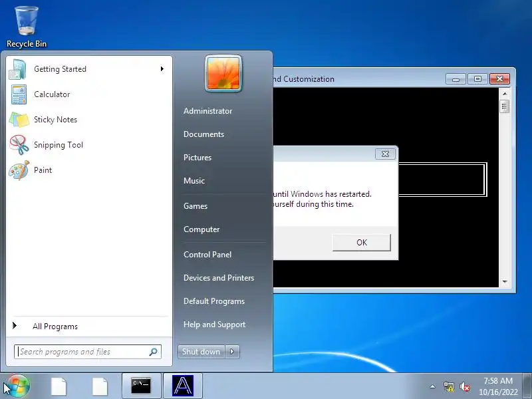
Task: Click the user account flower picture
Action: coord(223,73)
